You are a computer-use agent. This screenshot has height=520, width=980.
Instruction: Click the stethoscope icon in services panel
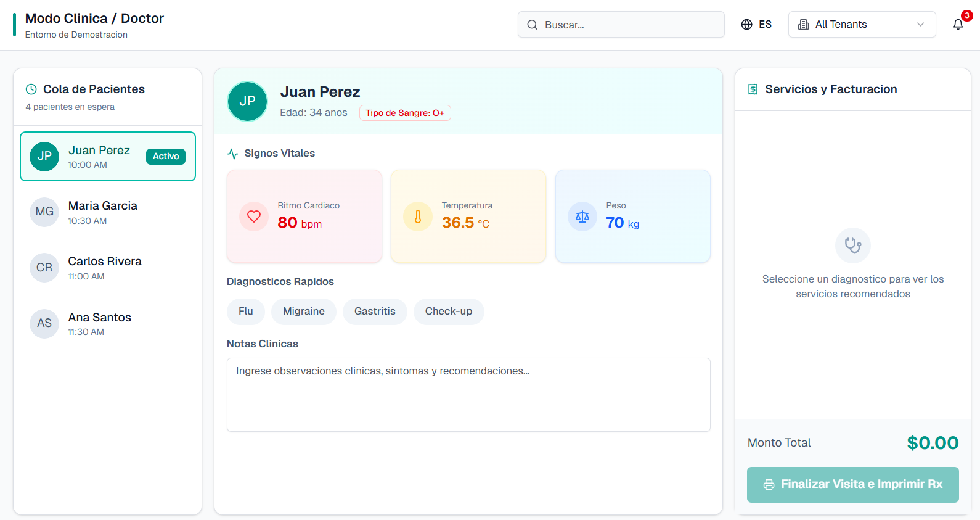pos(852,246)
